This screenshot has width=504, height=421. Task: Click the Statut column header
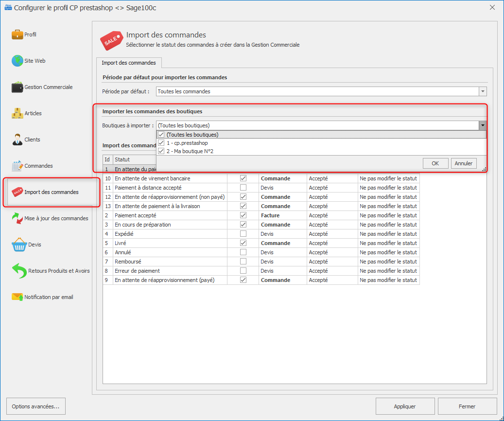coord(134,159)
